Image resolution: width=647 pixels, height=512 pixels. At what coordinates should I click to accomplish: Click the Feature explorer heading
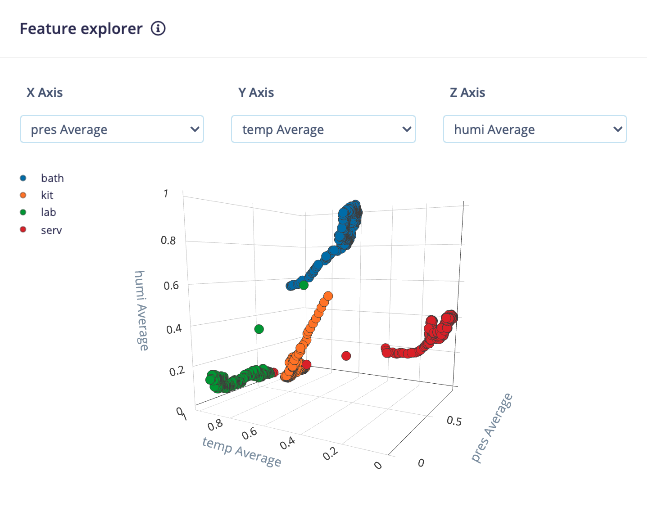[x=81, y=28]
